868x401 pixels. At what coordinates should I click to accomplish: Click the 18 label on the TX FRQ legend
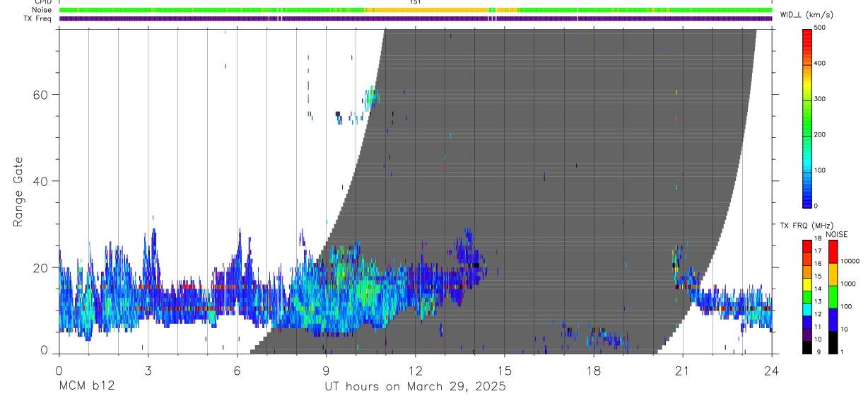(x=818, y=239)
